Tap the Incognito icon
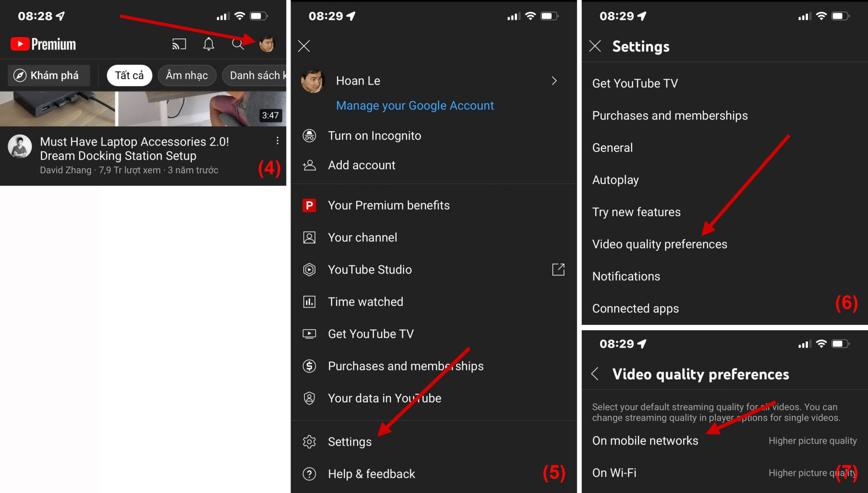This screenshot has height=493, width=868. 309,136
